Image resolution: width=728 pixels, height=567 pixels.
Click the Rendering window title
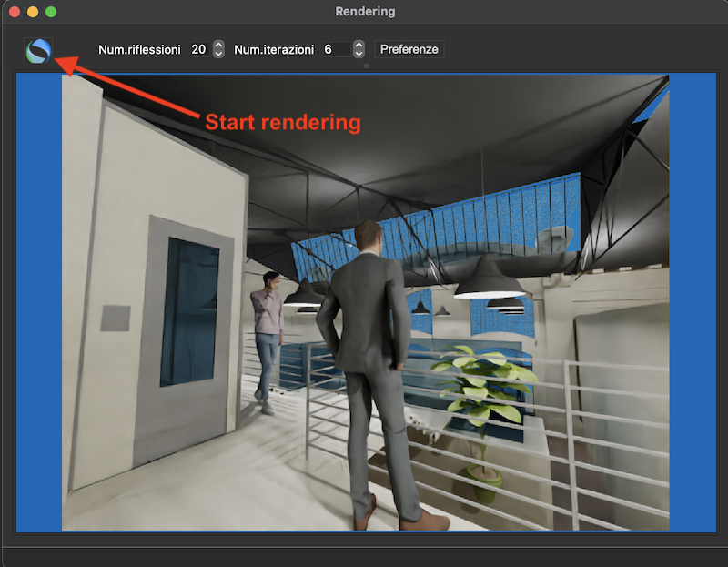click(366, 12)
